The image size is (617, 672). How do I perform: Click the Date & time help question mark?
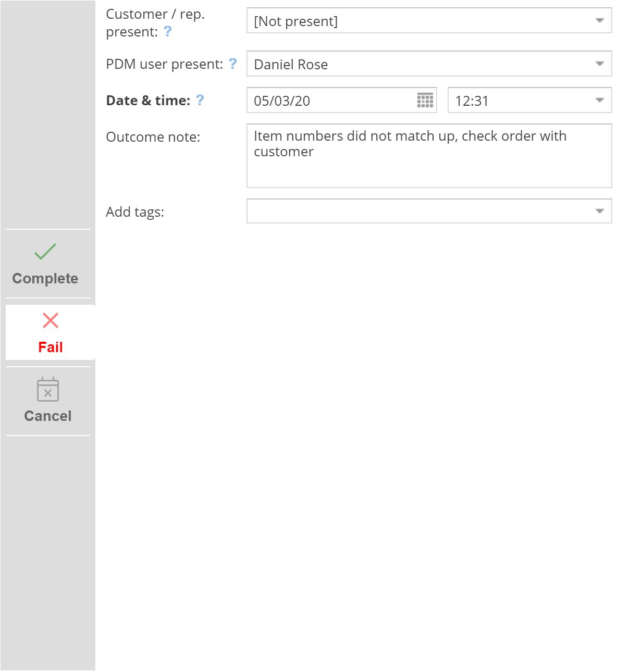click(200, 100)
